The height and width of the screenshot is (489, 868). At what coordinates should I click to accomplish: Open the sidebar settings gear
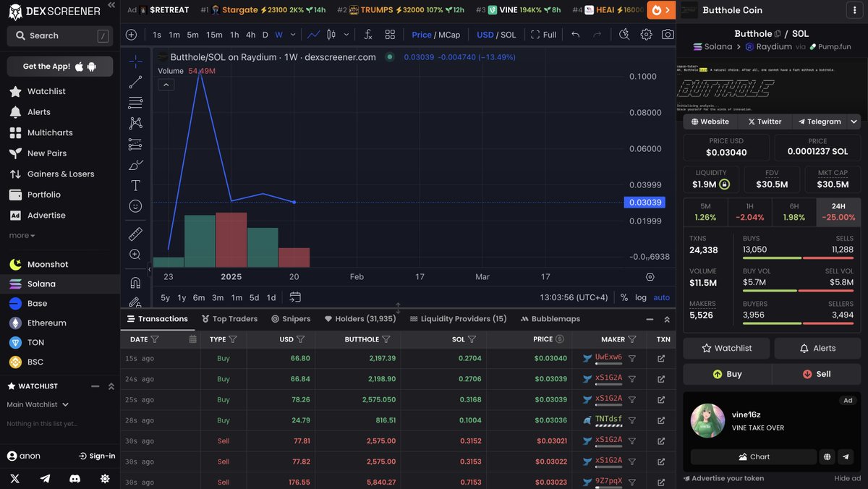pyautogui.click(x=105, y=478)
